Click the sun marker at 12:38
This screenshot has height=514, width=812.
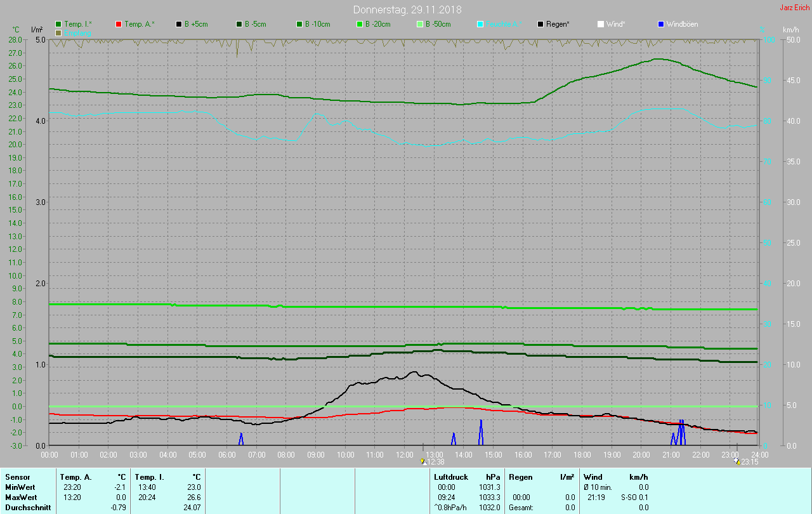(x=423, y=461)
